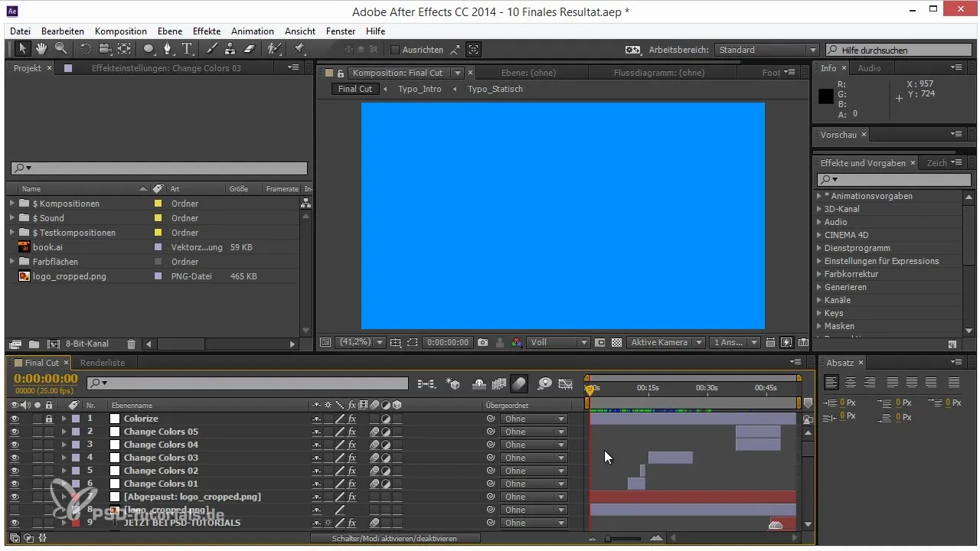Create new composition in Project panel

(54, 344)
